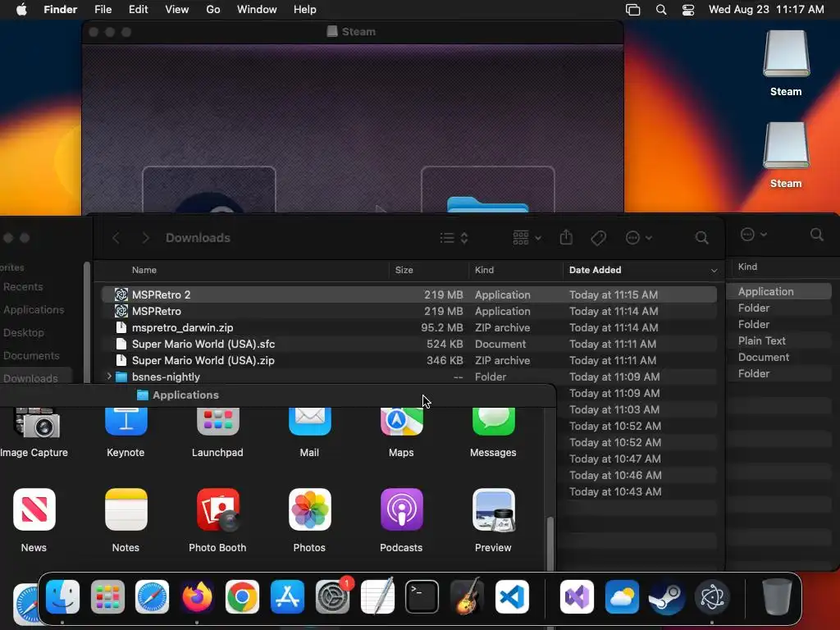Open Control Center in menu bar
Image resolution: width=840 pixels, height=630 pixels.
coord(688,10)
